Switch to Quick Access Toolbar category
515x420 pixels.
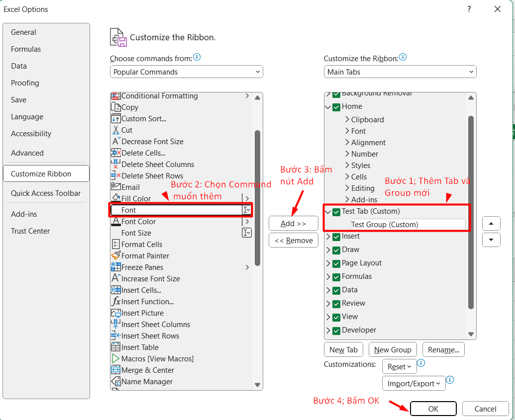point(46,193)
